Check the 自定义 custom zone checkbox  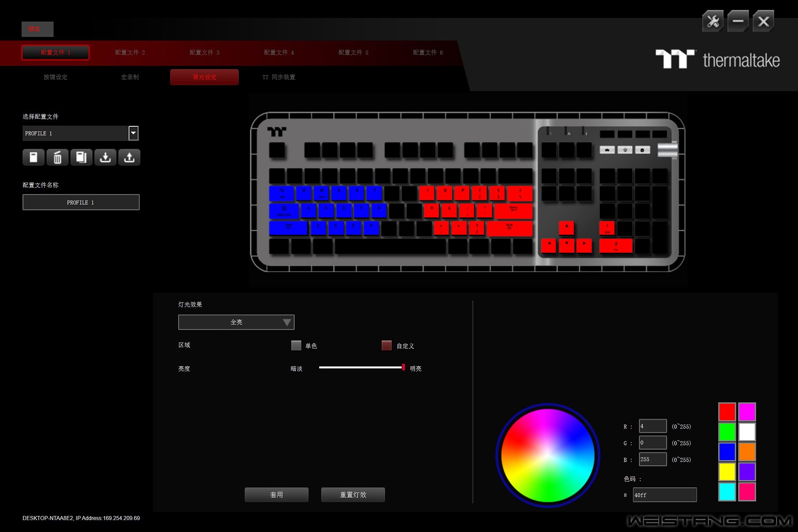[387, 345]
